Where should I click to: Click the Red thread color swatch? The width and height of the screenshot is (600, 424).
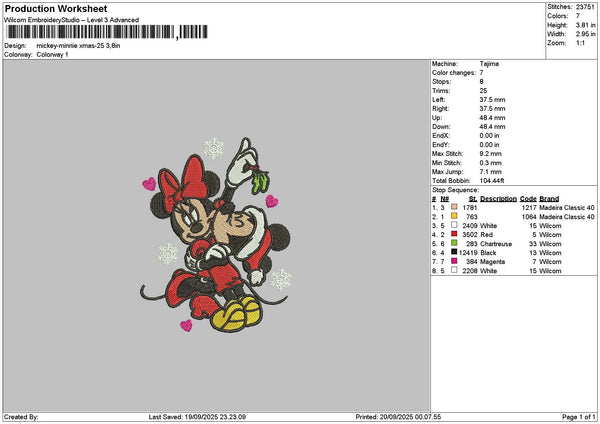click(453, 234)
